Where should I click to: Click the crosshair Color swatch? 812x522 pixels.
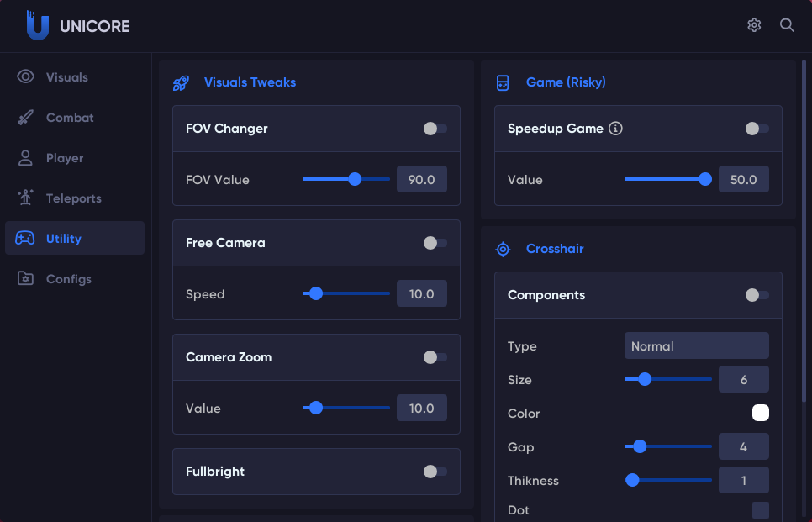point(760,413)
